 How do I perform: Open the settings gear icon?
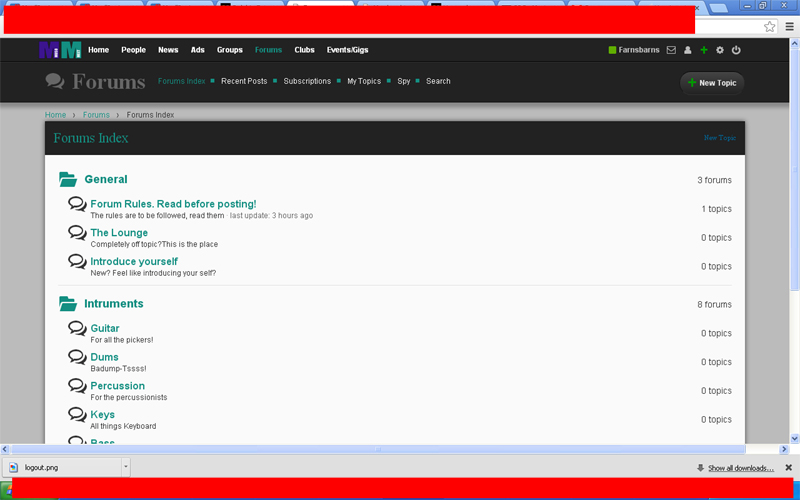719,50
